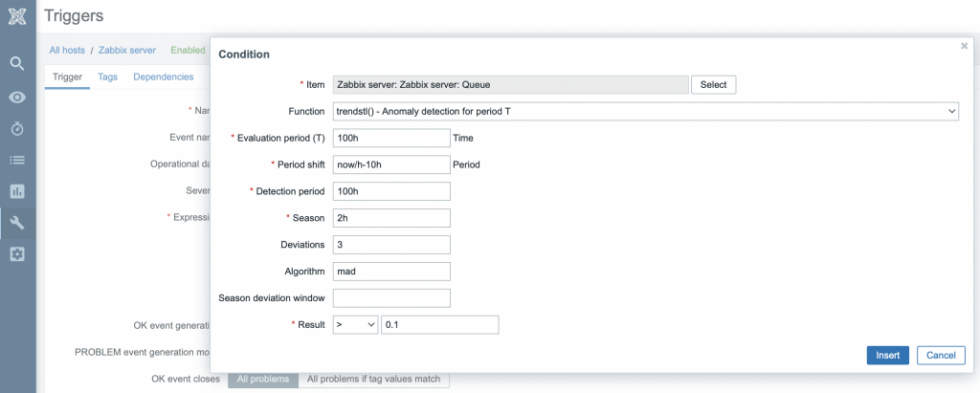980x393 pixels.
Task: Open Monitoring eye icon in sidebar
Action: (x=17, y=97)
